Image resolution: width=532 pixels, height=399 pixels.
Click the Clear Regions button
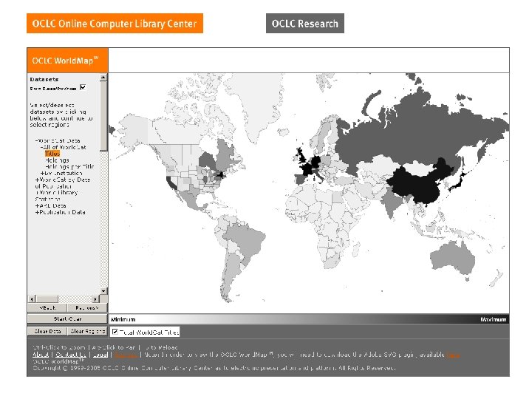click(x=87, y=331)
